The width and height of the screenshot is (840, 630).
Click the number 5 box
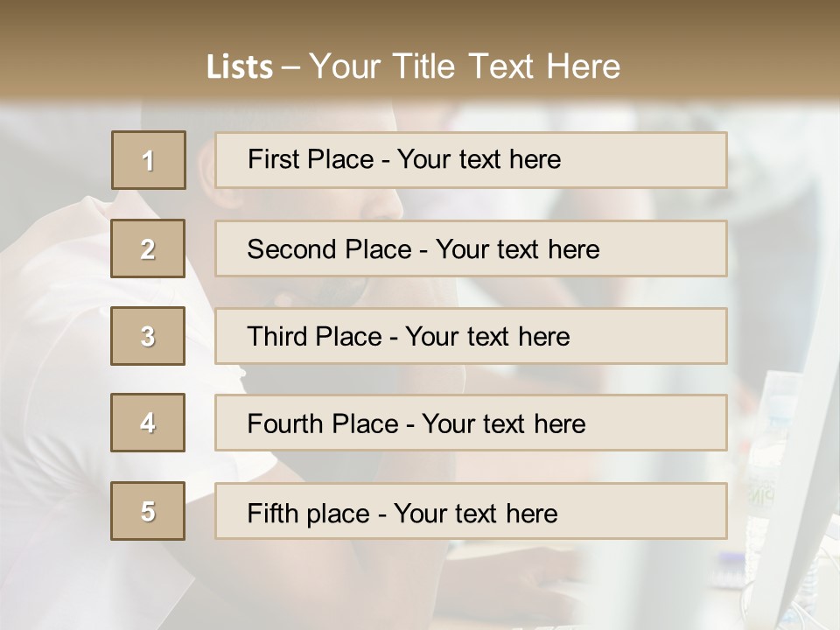click(x=148, y=511)
